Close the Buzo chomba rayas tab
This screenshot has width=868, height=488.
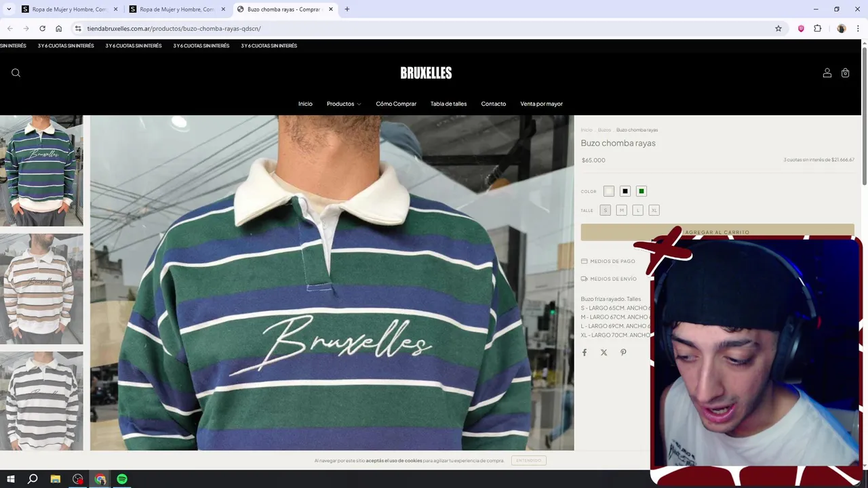(331, 9)
